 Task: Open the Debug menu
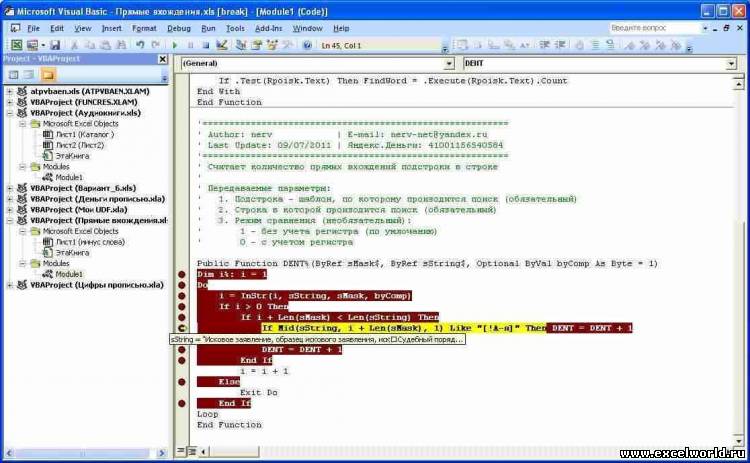(x=179, y=28)
